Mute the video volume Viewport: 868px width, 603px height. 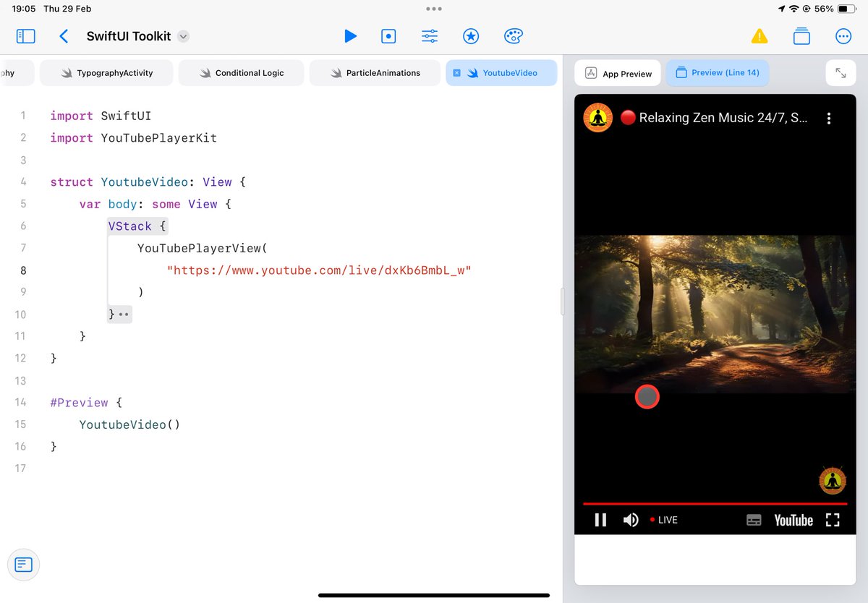[x=631, y=520]
